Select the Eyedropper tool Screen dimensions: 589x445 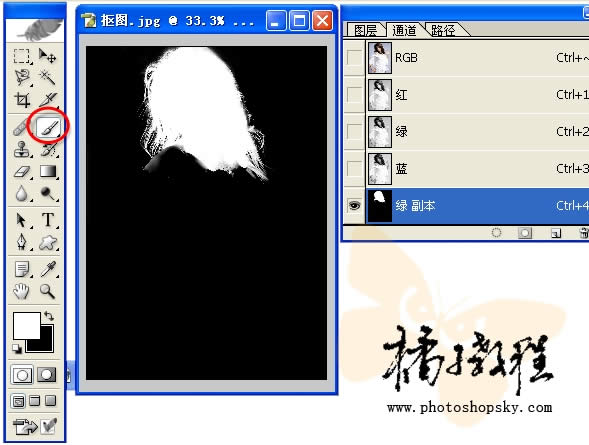[48, 269]
